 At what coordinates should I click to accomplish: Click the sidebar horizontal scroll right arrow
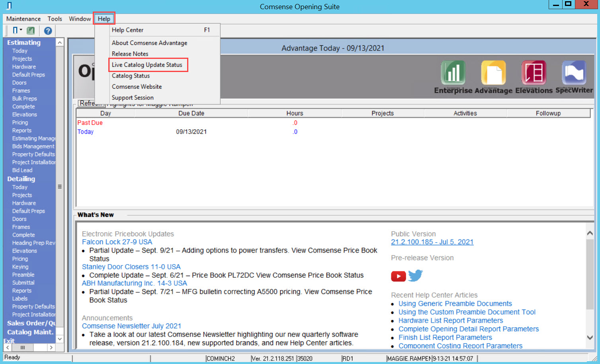tap(51, 348)
